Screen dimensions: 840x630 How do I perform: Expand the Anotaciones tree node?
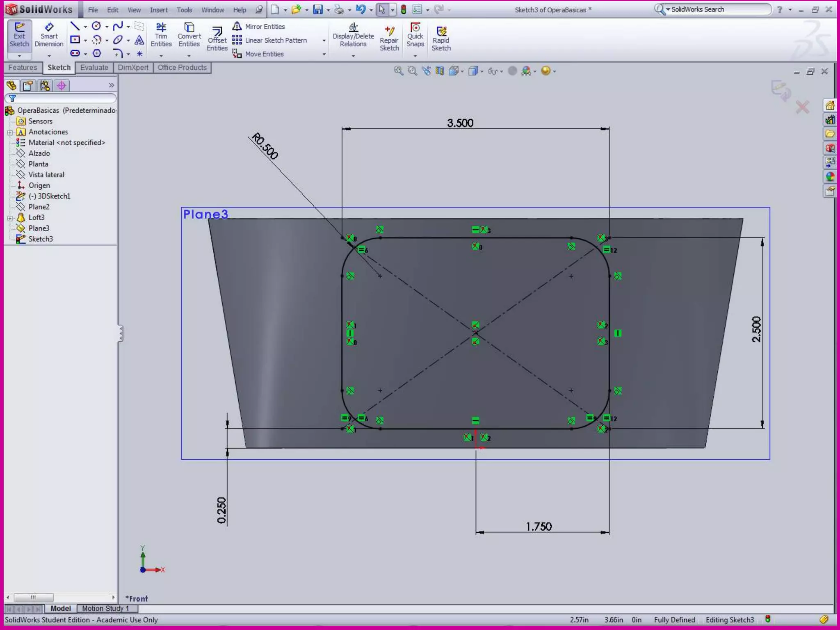[x=10, y=132]
